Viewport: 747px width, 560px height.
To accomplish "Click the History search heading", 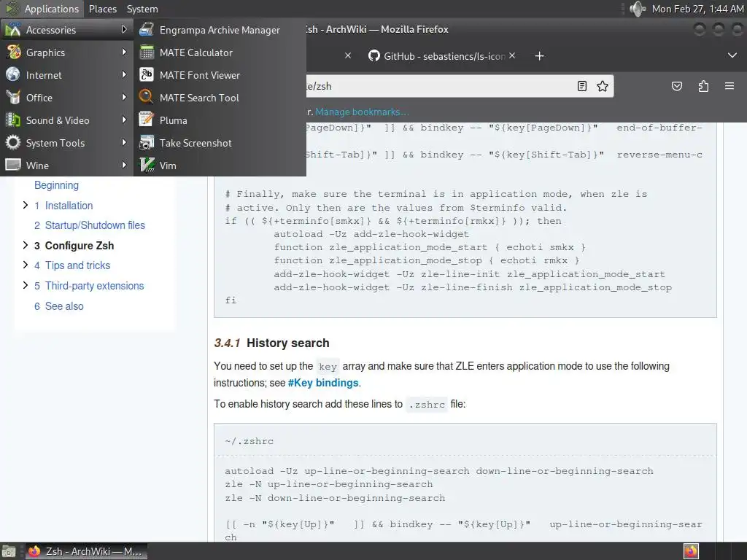I will pyautogui.click(x=287, y=343).
